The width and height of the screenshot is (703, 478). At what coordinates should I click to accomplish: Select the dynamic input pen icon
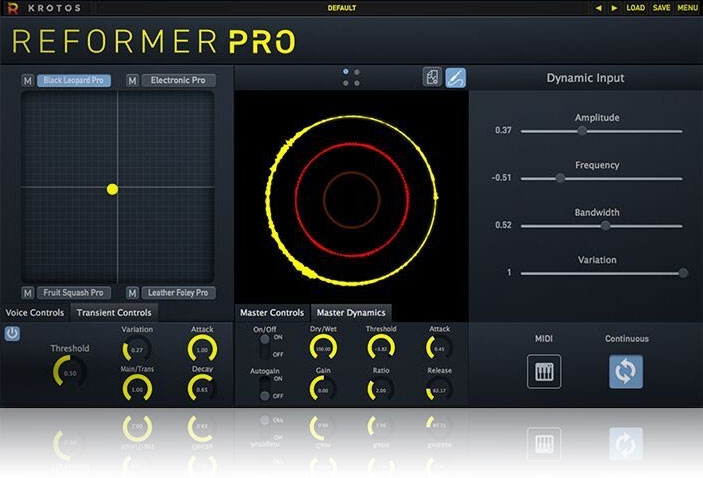456,78
